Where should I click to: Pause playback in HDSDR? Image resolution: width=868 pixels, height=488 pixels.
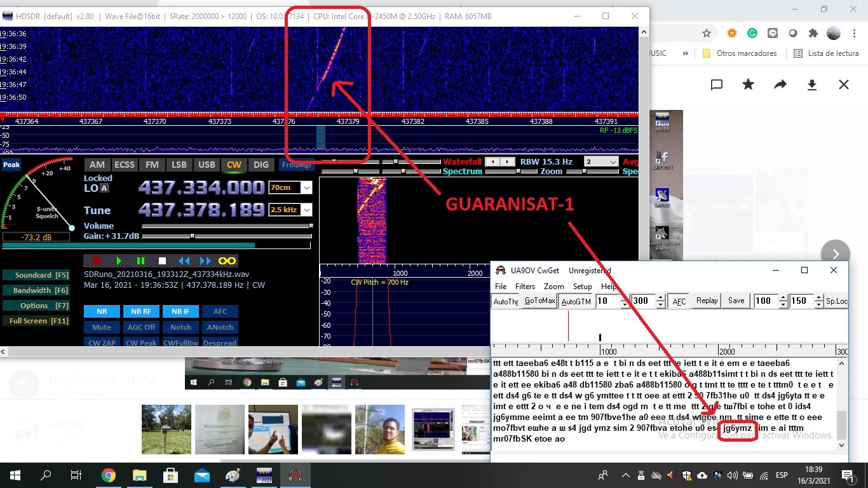pos(140,261)
